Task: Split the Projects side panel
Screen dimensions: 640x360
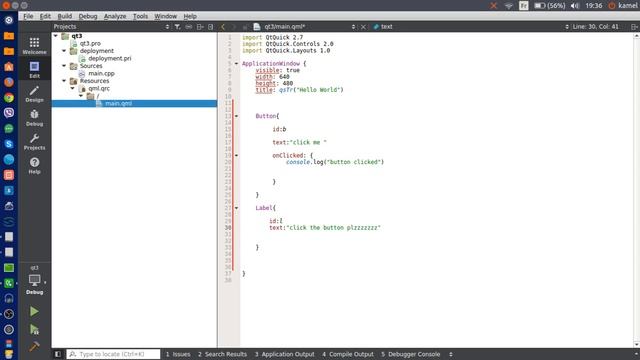Action: coord(200,27)
